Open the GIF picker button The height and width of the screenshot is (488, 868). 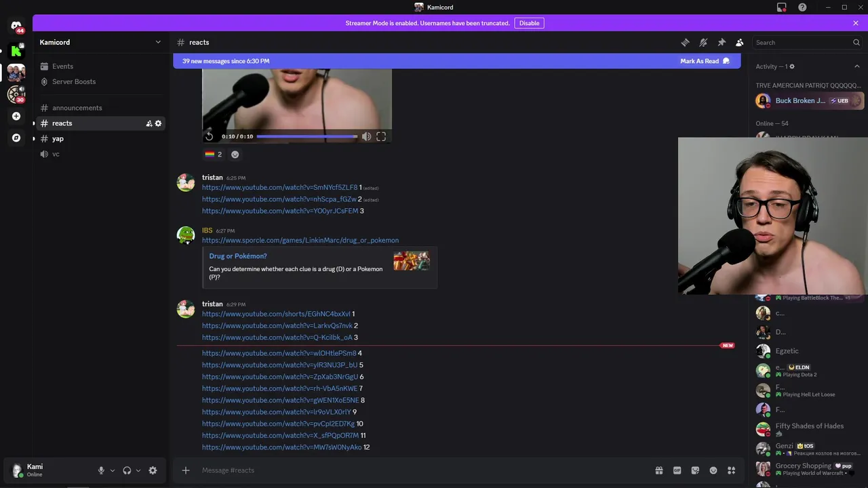pos(677,470)
